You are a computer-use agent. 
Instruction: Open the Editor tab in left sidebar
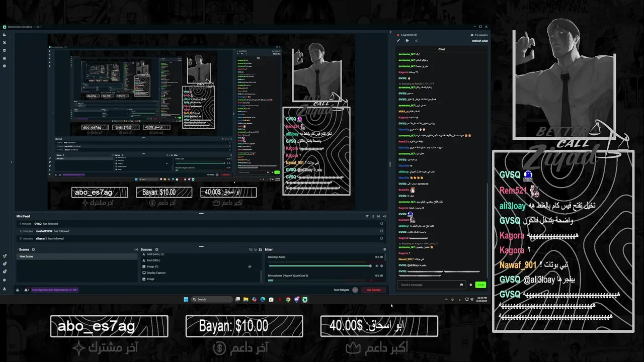5,35
